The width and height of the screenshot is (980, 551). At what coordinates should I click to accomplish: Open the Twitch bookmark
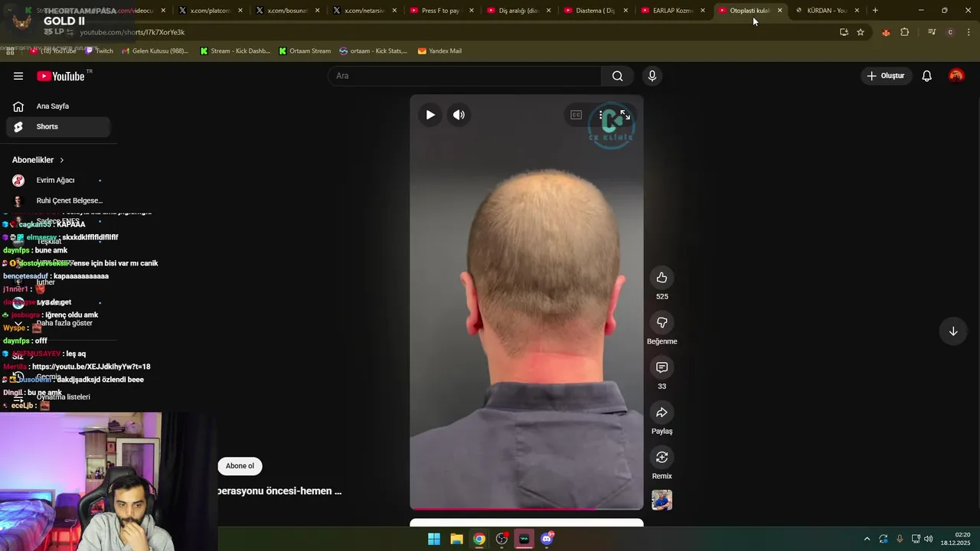(100, 51)
